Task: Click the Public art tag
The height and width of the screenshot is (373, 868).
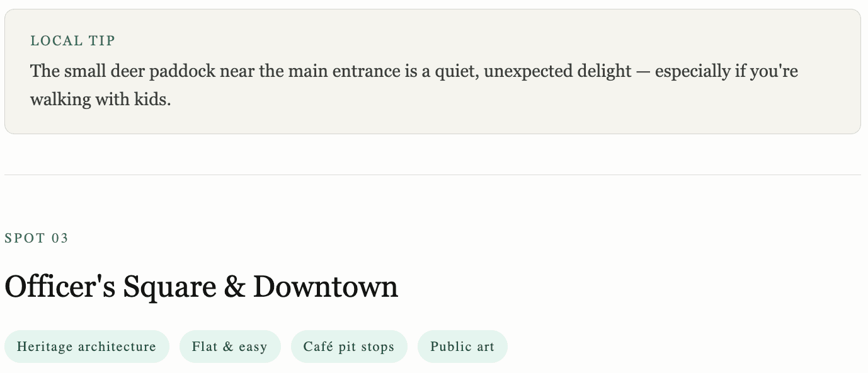Action: (x=462, y=347)
